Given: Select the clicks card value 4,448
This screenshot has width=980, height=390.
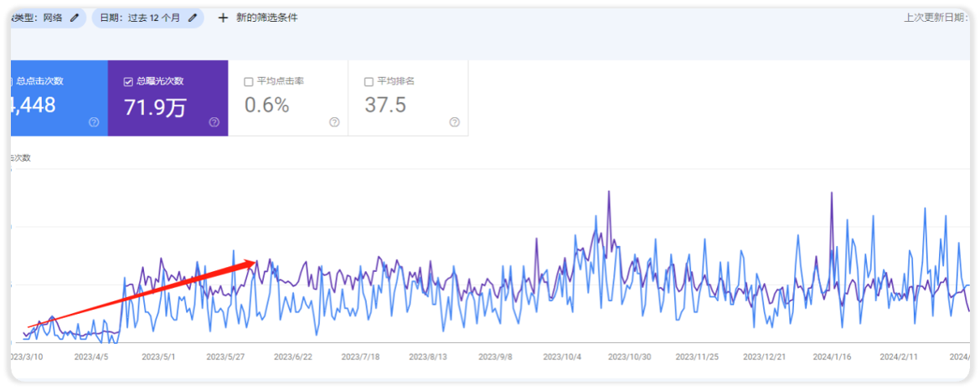Looking at the screenshot, I should click(x=34, y=105).
